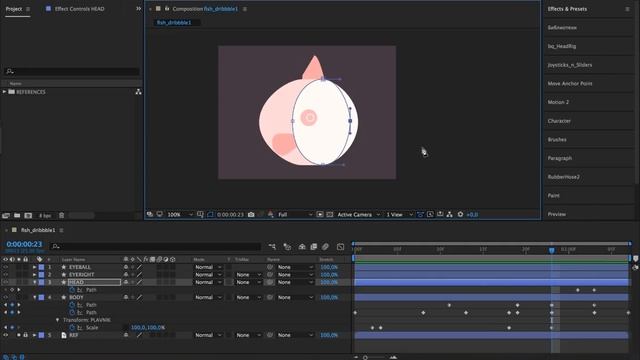Image resolution: width=640 pixels, height=360 pixels.
Task: Open the timeline panel menu icon
Action: [x=61, y=231]
